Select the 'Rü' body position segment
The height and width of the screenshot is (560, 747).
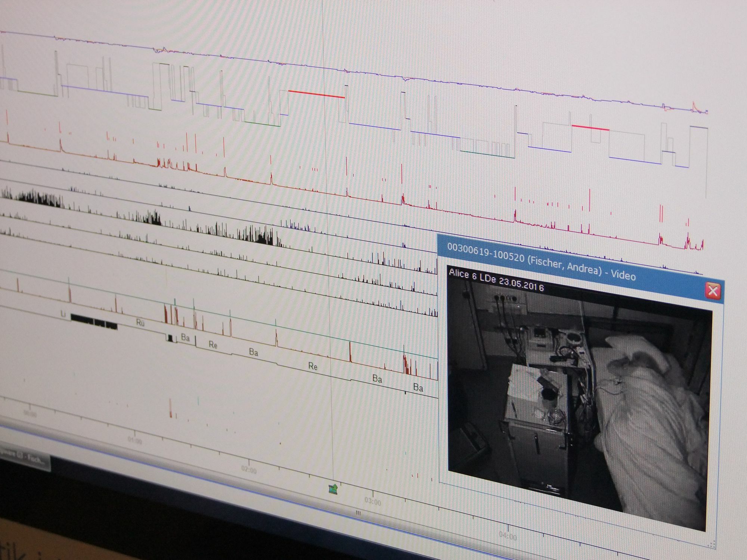(140, 323)
